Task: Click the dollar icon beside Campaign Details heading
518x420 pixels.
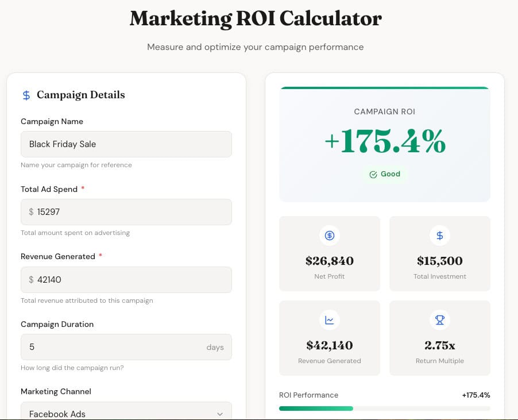Action: 25,95
